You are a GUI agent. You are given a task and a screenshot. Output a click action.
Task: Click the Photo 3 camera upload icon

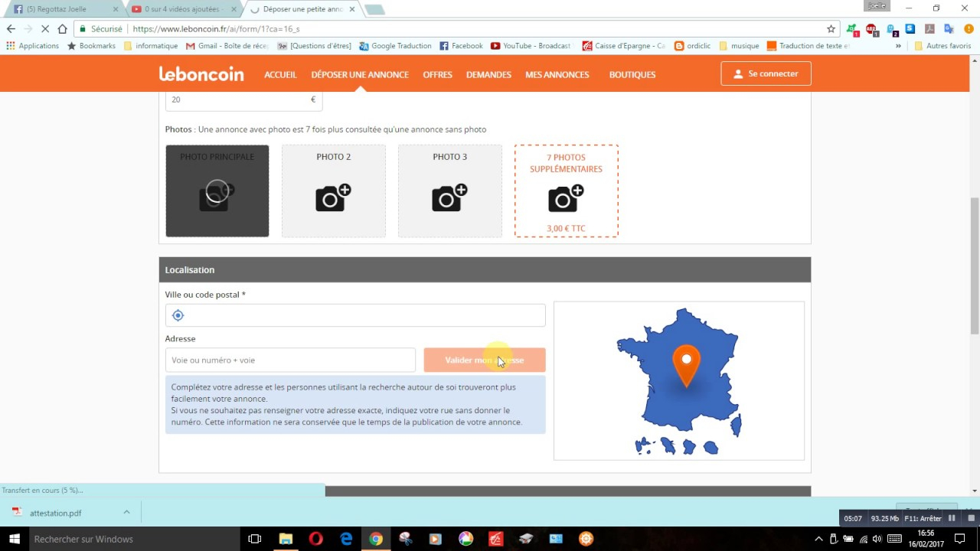click(449, 198)
